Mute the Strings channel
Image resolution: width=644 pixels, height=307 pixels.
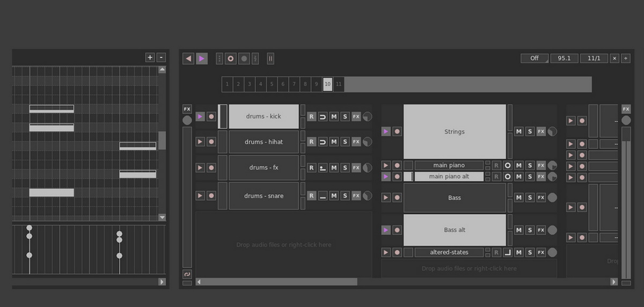point(518,131)
